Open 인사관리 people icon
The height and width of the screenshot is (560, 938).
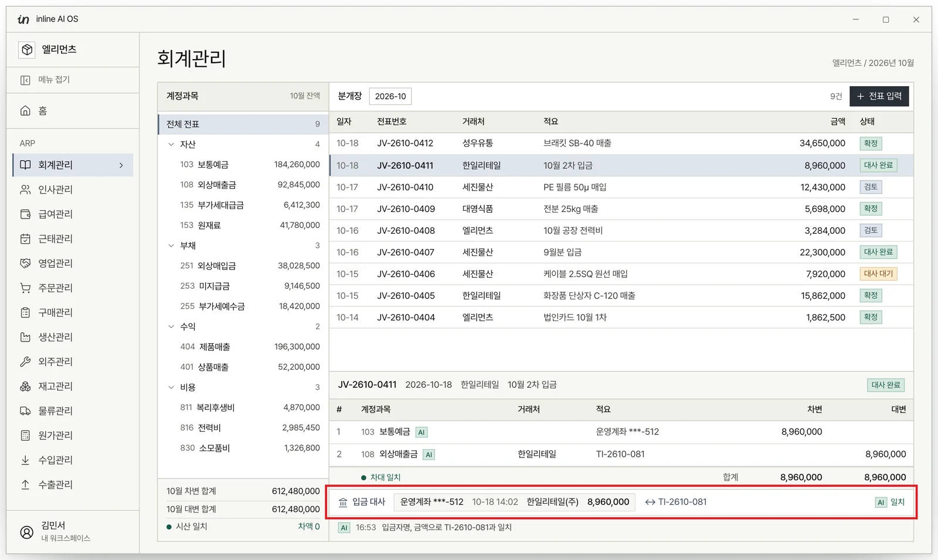point(25,190)
